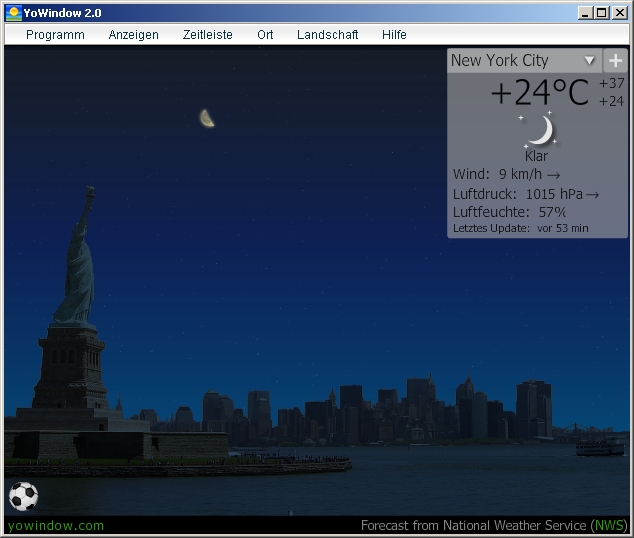This screenshot has height=538, width=634.
Task: Open the Hilfe menu
Action: (394, 35)
